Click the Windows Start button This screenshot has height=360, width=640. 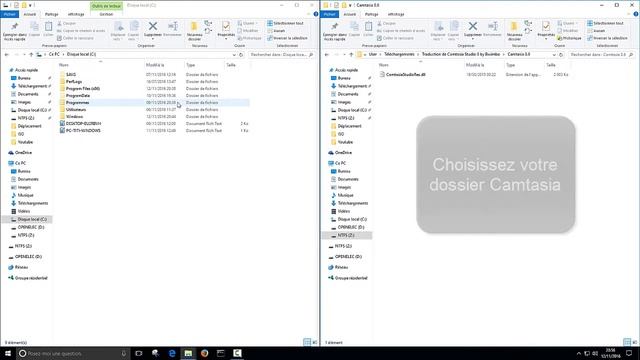(8, 353)
